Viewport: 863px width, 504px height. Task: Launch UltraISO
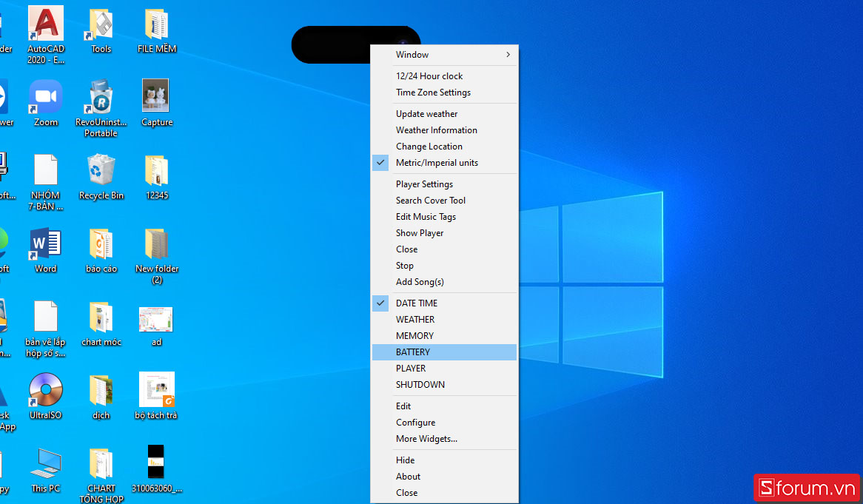pyautogui.click(x=45, y=390)
